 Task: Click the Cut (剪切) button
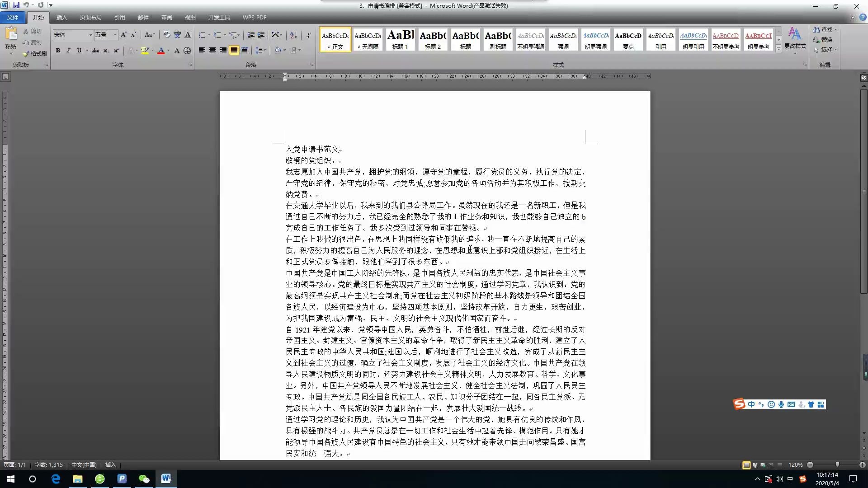32,31
